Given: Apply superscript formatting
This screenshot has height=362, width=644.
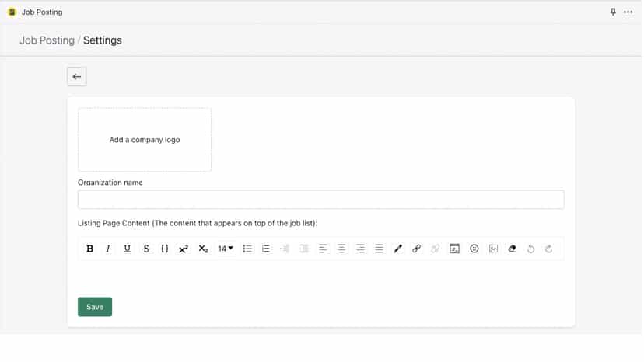Looking at the screenshot, I should point(184,249).
